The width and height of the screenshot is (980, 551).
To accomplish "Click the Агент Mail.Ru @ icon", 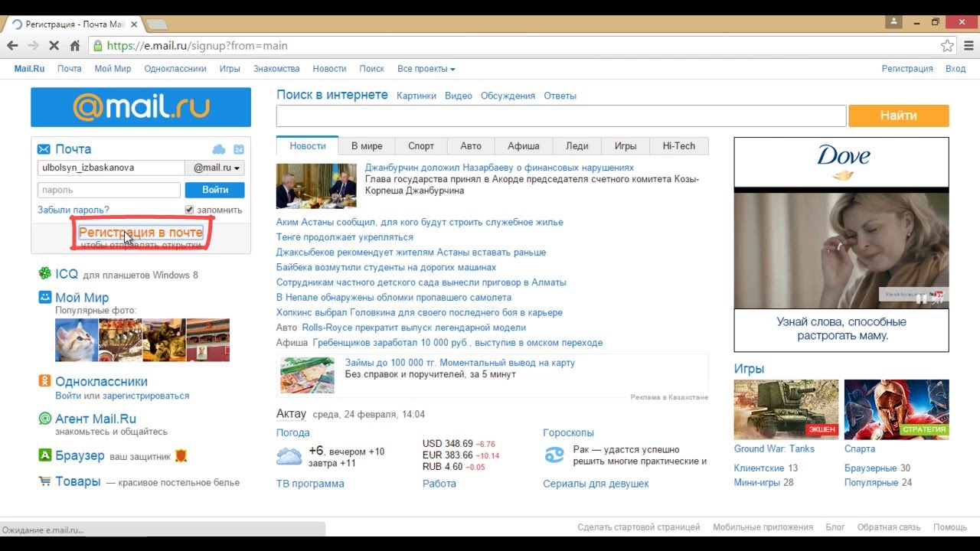I will (x=45, y=419).
